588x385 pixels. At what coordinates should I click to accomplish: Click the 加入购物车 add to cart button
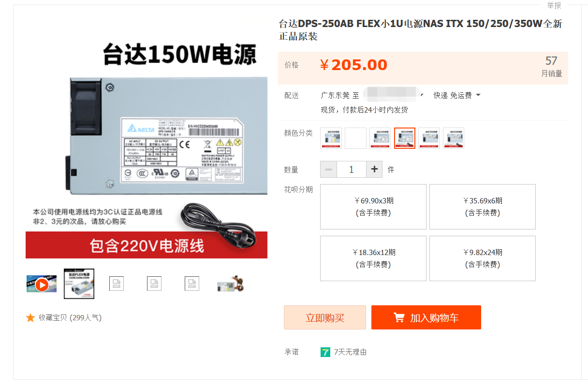(x=426, y=317)
